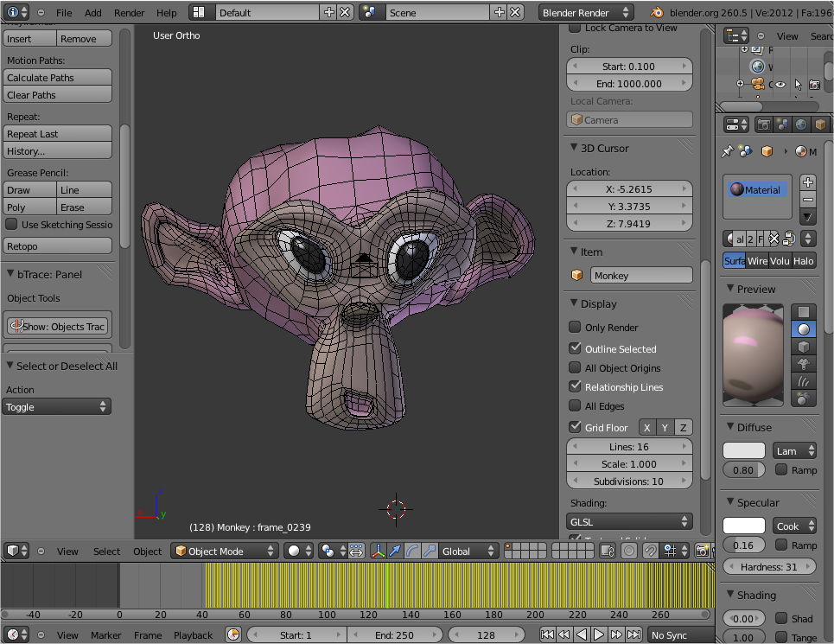Click the rotate manipulator arc icon
The height and width of the screenshot is (644, 834).
point(412,551)
